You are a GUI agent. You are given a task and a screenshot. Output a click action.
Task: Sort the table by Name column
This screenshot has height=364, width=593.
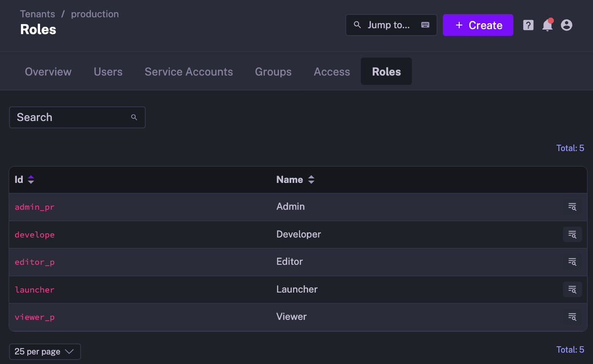311,180
